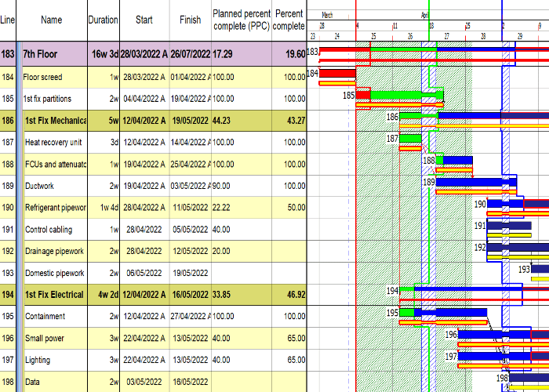Click the Percent complete column header
Image resolution: width=549 pixels, height=392 pixels.
[289, 20]
